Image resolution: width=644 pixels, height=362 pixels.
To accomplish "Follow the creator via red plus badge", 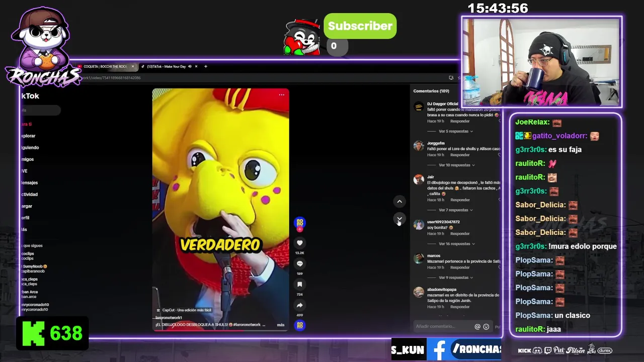I will (299, 229).
